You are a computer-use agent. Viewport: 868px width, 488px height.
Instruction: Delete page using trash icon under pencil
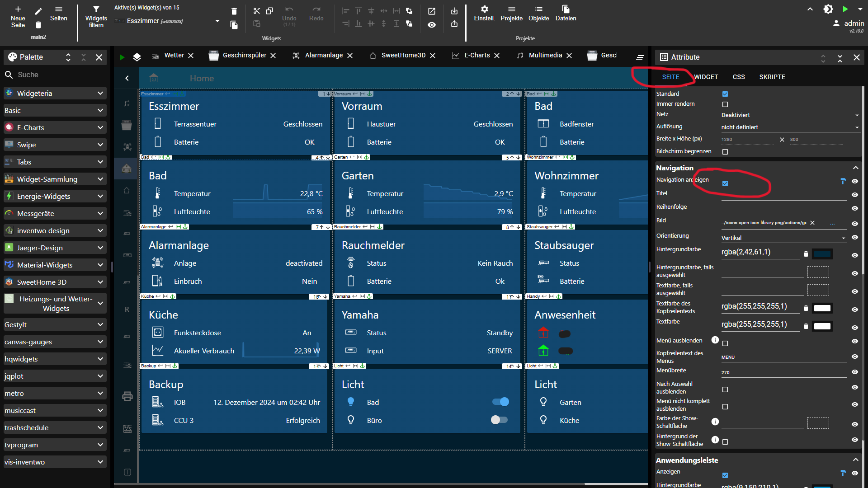click(38, 25)
